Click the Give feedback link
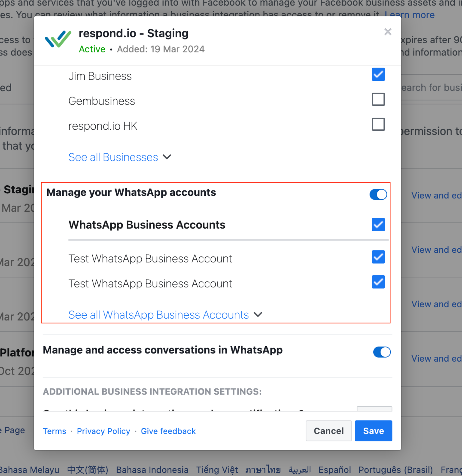This screenshot has height=476, width=462. click(x=168, y=431)
